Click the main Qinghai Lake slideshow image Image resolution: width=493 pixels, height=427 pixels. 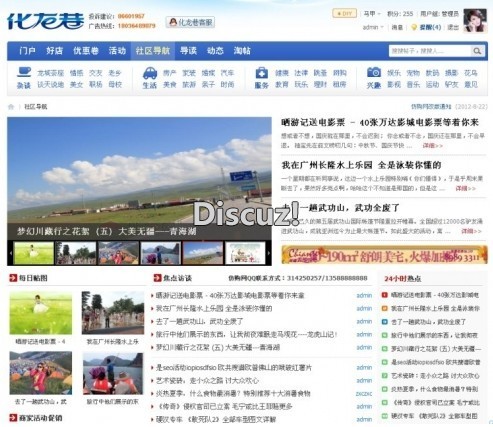coord(139,170)
